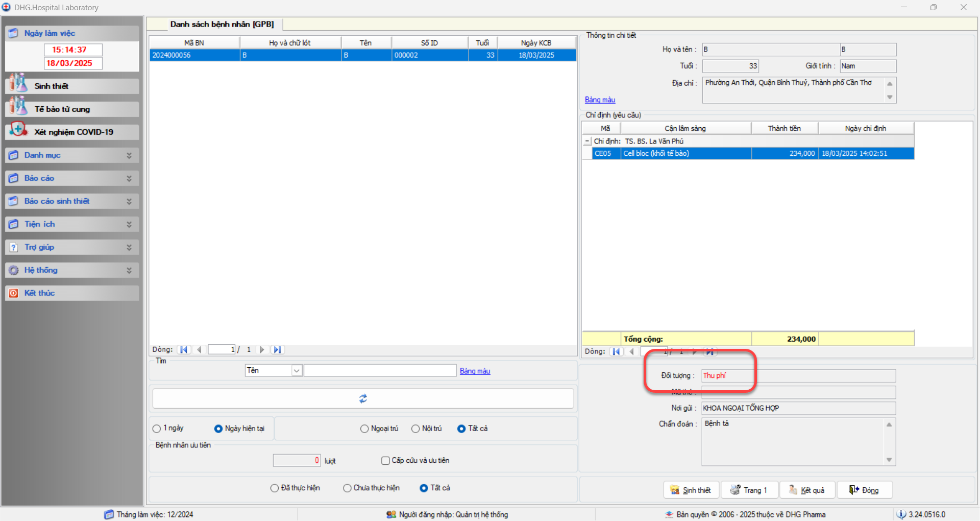Viewport: 980px width, 521px height.
Task: Click Ngày làm việc panel icon
Action: click(14, 33)
